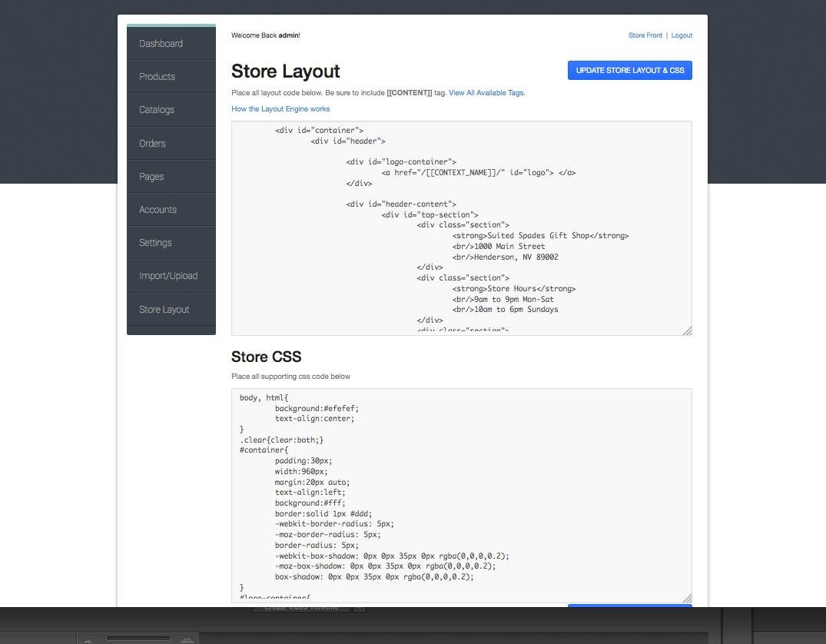Navigate to Orders in the sidebar
Viewport: 826px width, 644px height.
coord(152,144)
